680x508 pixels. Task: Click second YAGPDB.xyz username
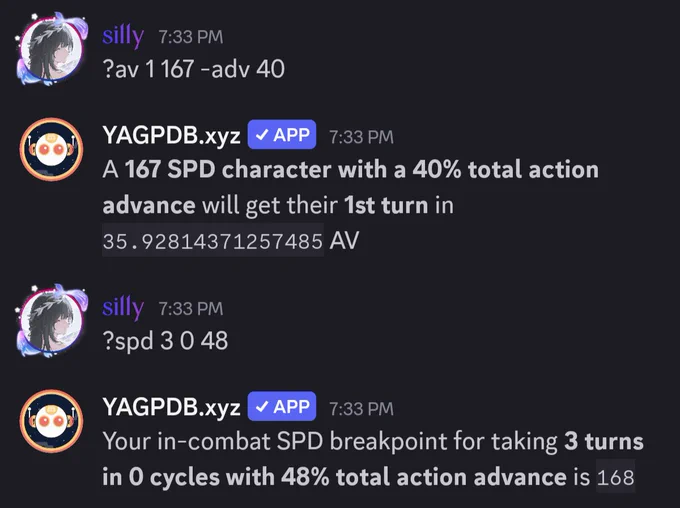click(171, 407)
